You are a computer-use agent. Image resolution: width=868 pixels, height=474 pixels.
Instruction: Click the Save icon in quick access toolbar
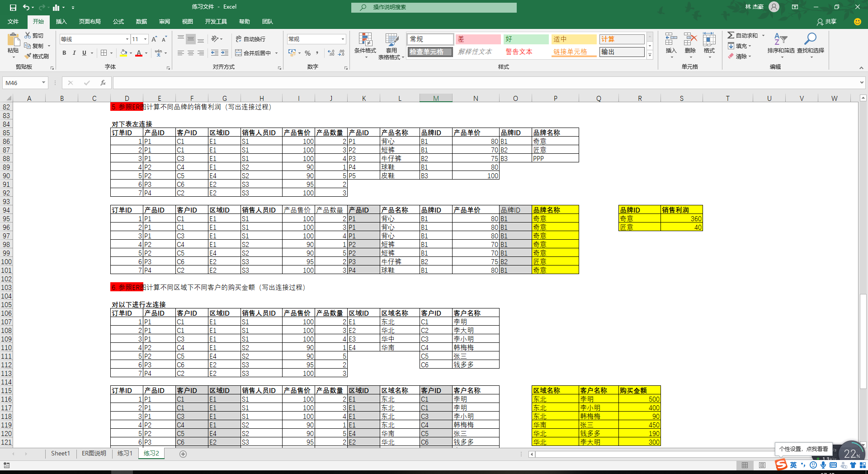click(x=13, y=7)
